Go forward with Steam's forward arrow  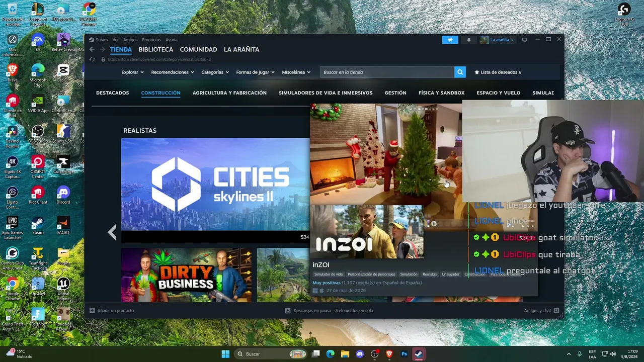click(x=103, y=49)
